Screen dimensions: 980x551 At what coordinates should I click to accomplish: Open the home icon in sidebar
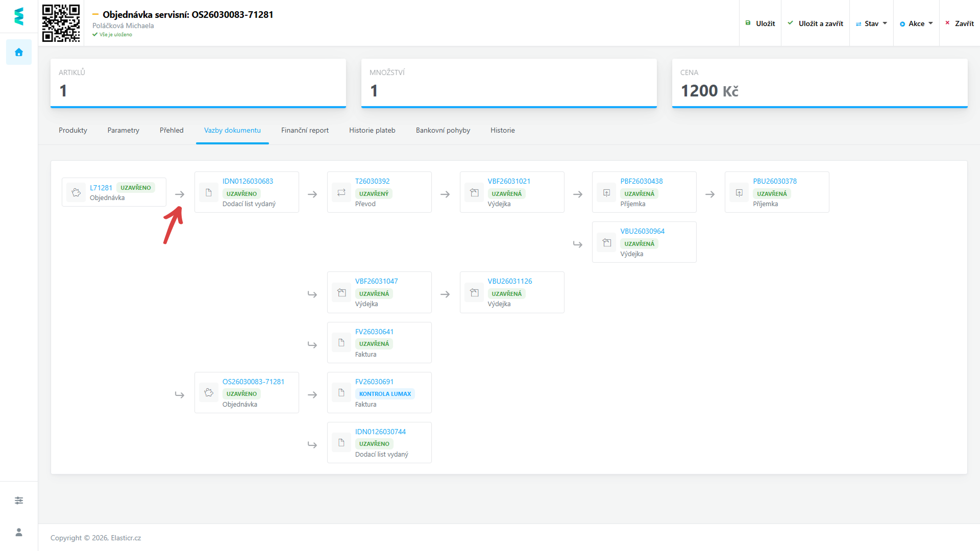(19, 52)
